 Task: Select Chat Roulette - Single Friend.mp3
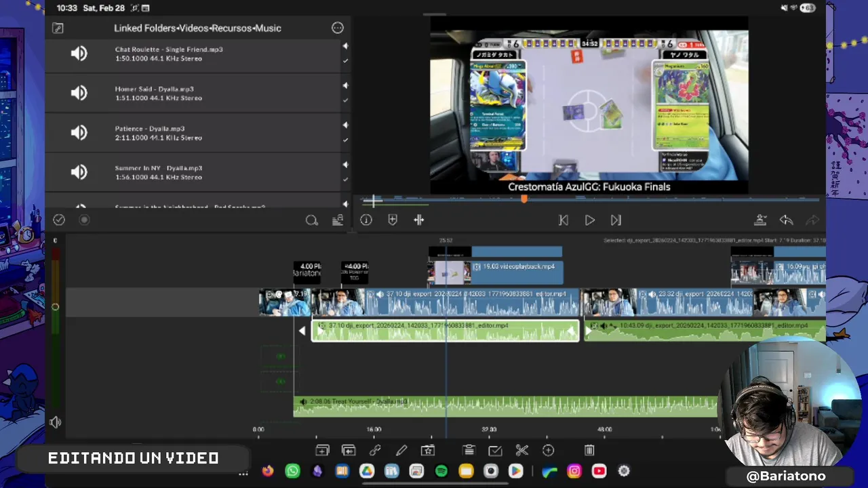click(169, 49)
